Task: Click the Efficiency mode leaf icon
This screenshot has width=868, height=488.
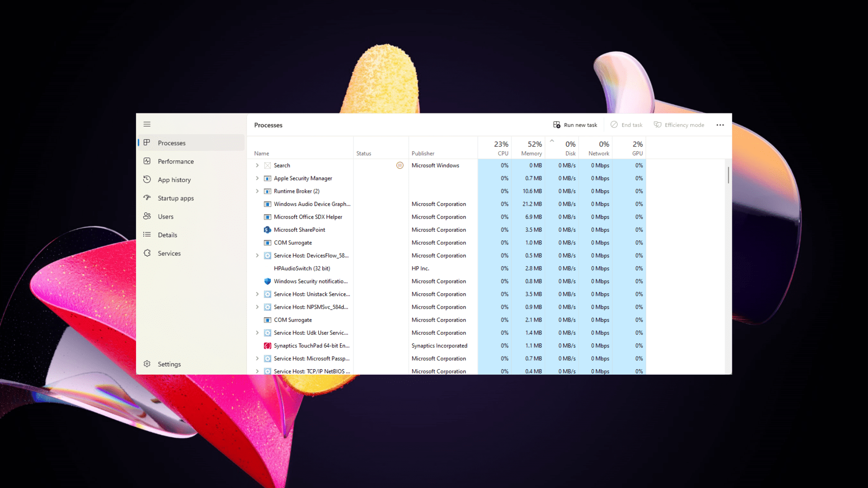Action: (657, 125)
